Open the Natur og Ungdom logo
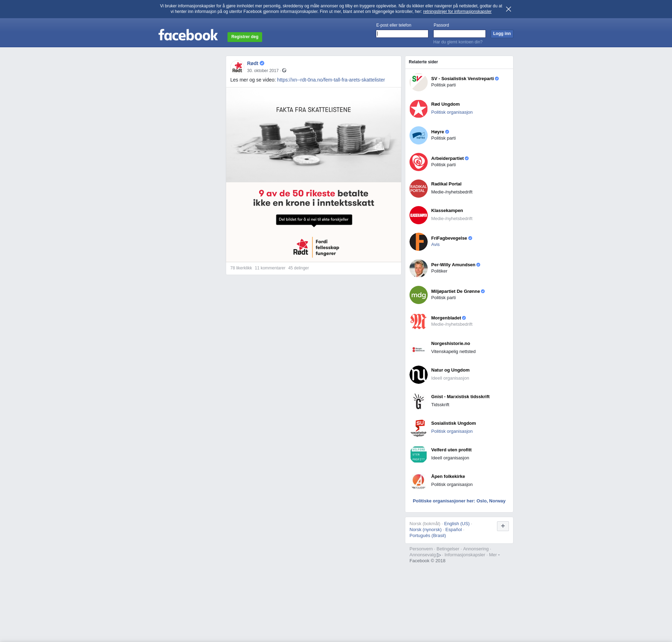This screenshot has width=672, height=642. point(419,375)
